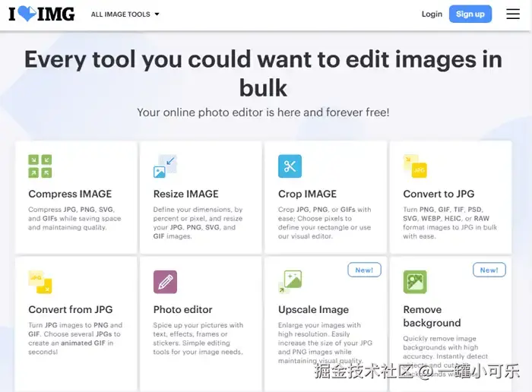Click the 'Spice up your pictures' description
The width and height of the screenshot is (532, 392).
198,338
